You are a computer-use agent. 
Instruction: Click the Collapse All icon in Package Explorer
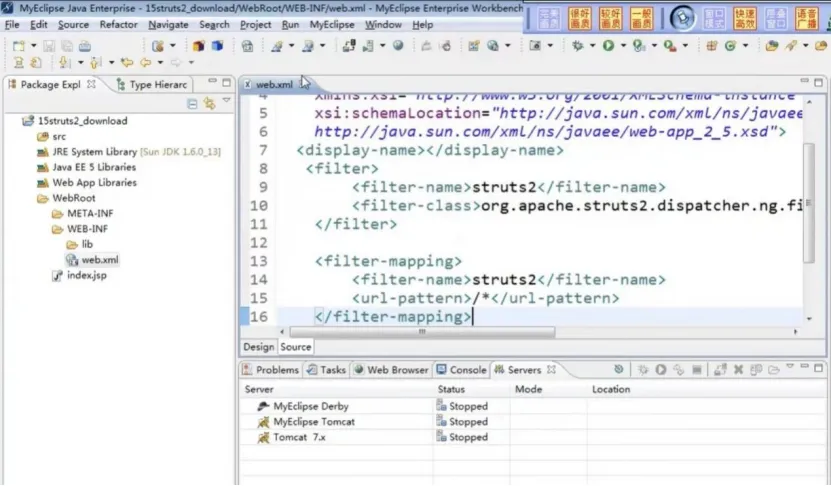[192, 104]
